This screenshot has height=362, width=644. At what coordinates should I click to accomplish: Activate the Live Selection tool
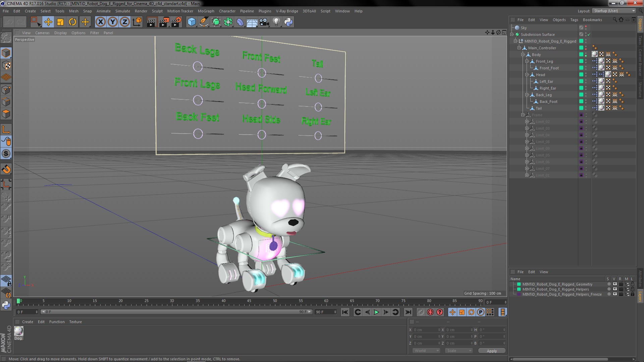point(36,22)
